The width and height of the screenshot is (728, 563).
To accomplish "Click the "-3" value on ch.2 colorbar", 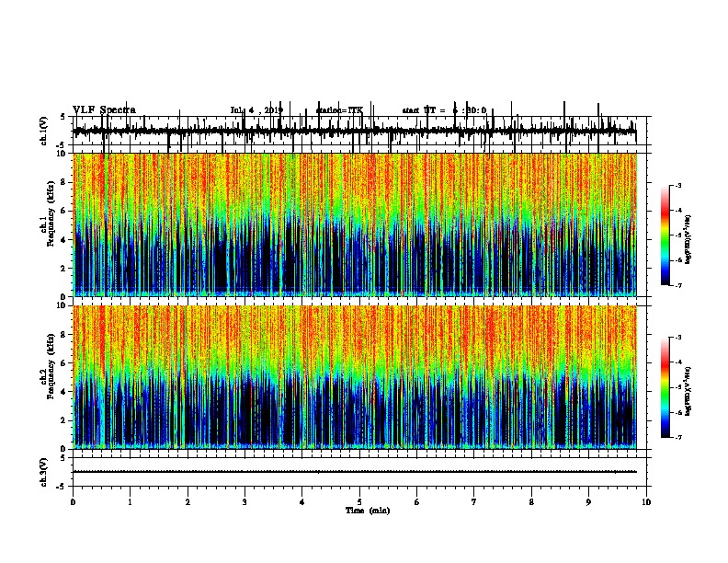I will coord(677,338).
